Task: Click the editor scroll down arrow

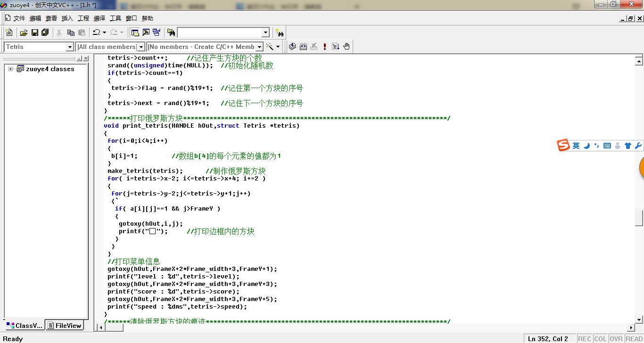Action: [639, 320]
